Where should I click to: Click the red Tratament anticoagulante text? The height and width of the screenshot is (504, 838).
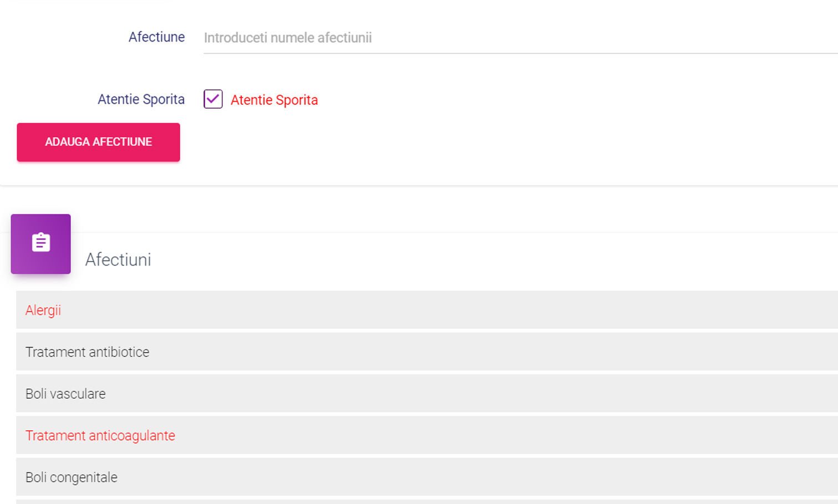(100, 435)
